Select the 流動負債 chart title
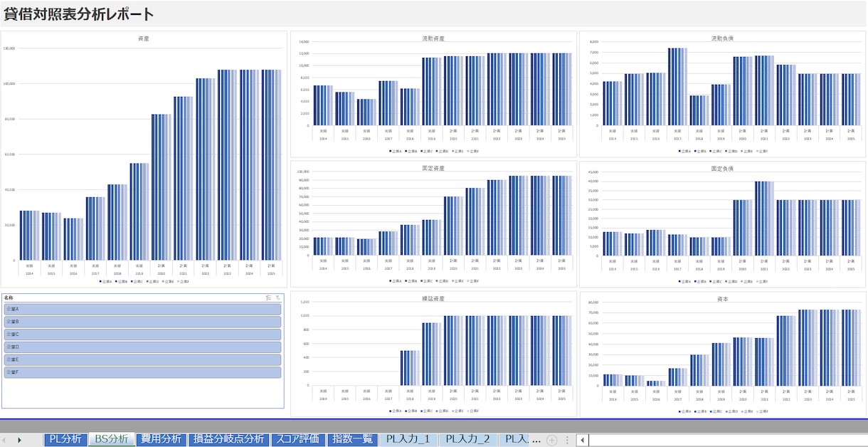The width and height of the screenshot is (868, 447). point(722,38)
